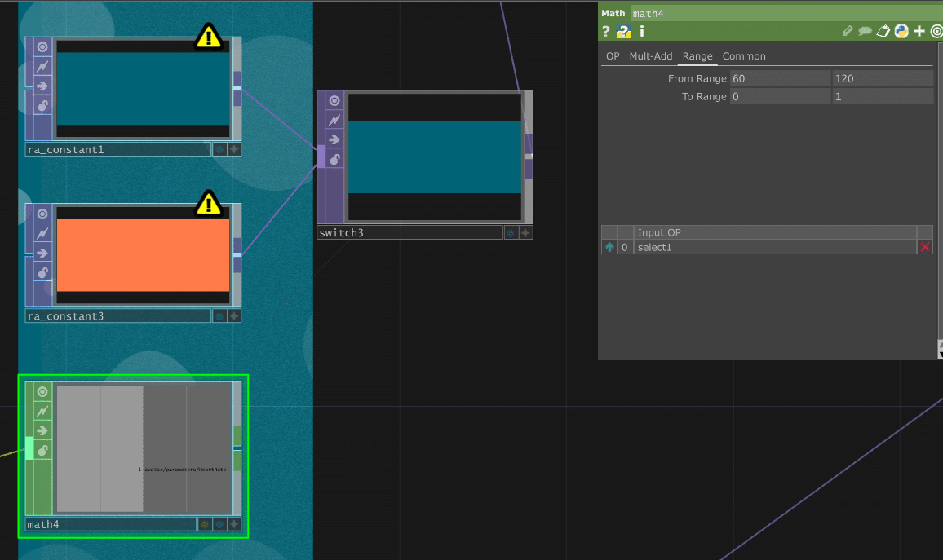Click the To Range field showing 1
Image resolution: width=943 pixels, height=560 pixels.
tap(883, 96)
